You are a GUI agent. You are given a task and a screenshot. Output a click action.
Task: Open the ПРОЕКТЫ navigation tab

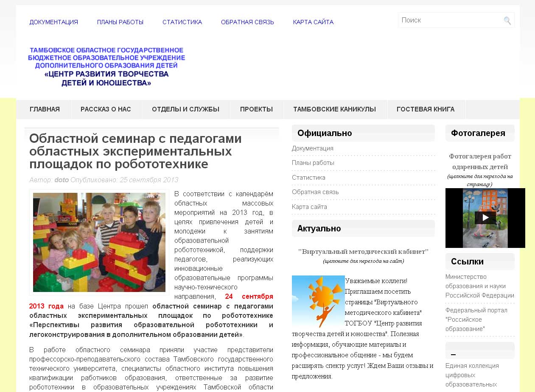click(x=256, y=109)
